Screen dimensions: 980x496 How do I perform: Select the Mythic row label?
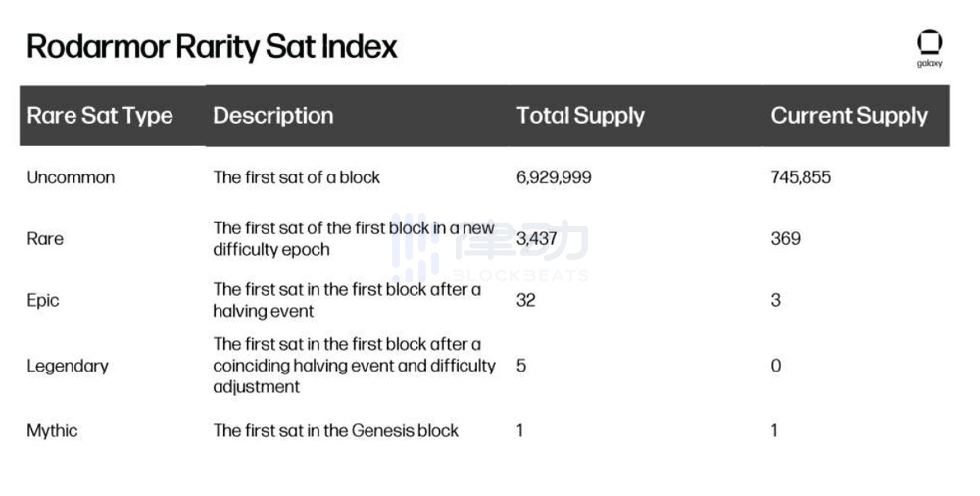(x=52, y=430)
